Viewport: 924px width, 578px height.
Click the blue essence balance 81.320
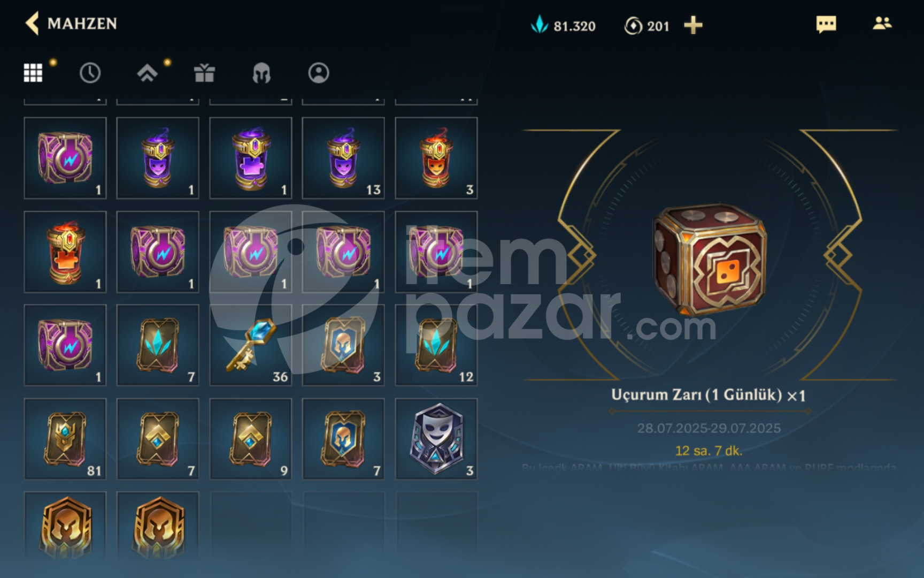tap(563, 25)
